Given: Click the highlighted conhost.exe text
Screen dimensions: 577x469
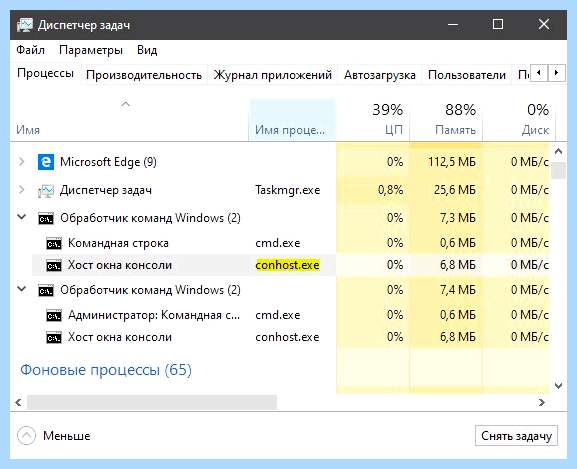Looking at the screenshot, I should coord(287,265).
